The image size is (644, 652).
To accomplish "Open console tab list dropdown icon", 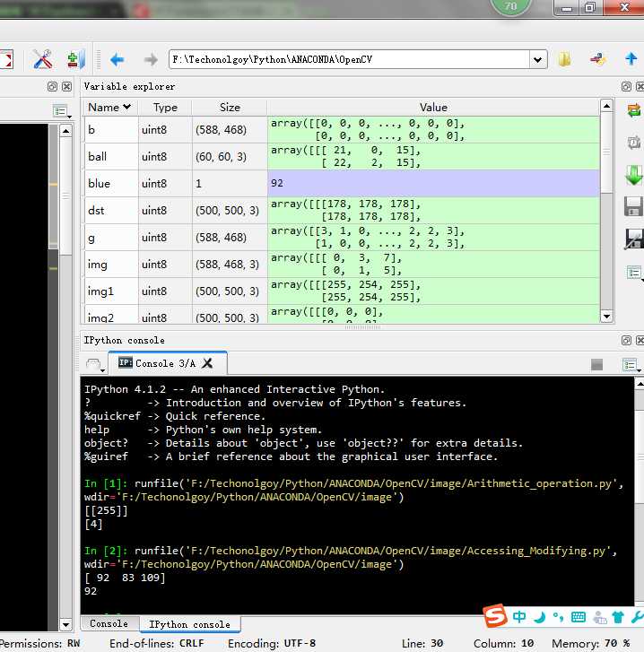I will pos(95,365).
